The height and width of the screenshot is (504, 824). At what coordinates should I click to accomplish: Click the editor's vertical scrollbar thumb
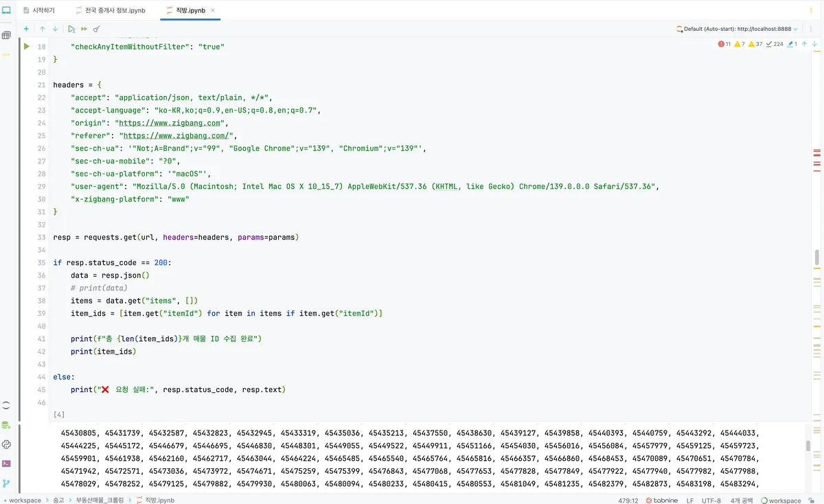point(816,257)
